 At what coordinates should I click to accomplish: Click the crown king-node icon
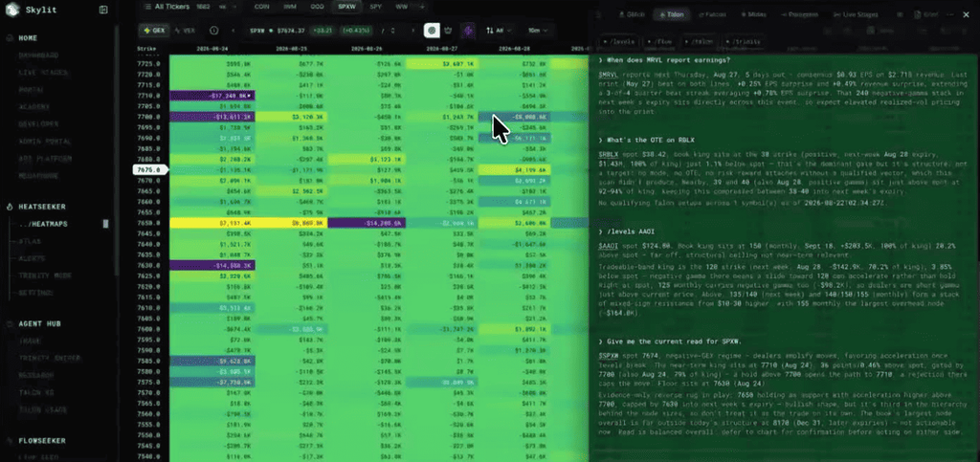(x=448, y=30)
